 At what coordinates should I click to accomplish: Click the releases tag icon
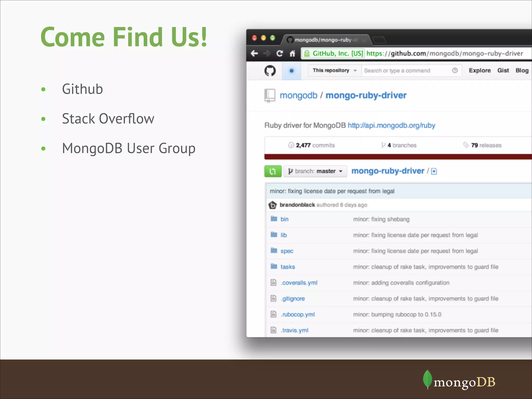coord(466,145)
